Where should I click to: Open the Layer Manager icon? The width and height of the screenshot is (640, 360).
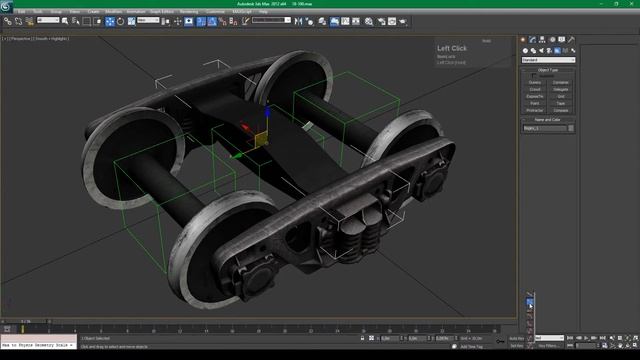pos(322,22)
